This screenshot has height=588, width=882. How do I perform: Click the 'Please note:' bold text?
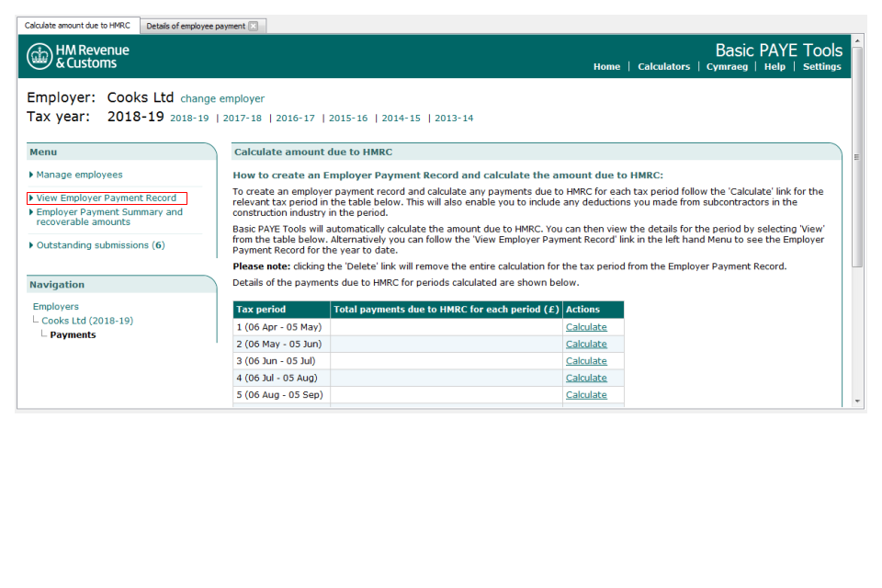coord(262,266)
